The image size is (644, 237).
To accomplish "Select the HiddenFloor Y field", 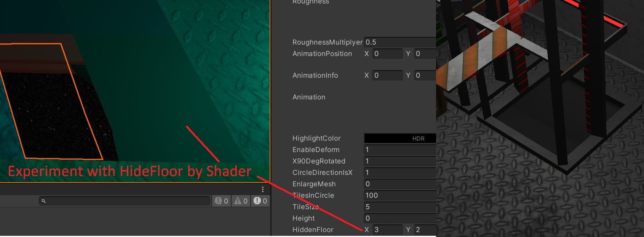I will click(x=425, y=230).
